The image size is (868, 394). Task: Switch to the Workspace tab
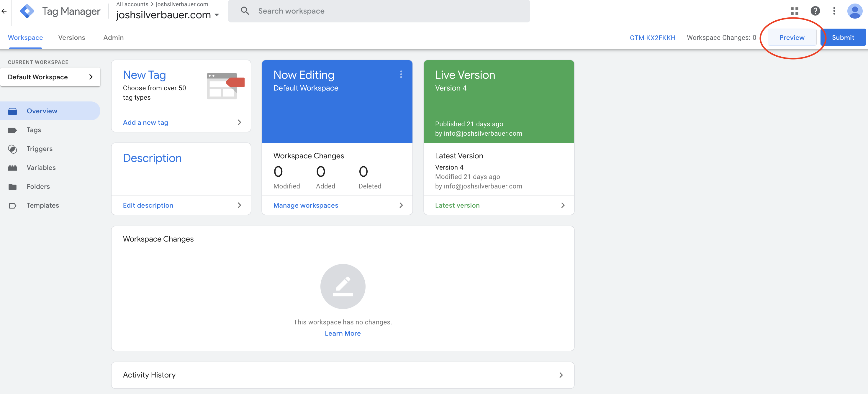pyautogui.click(x=25, y=37)
